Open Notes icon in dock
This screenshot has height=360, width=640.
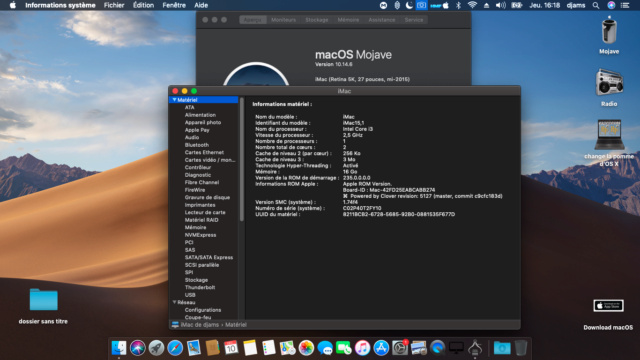point(250,348)
